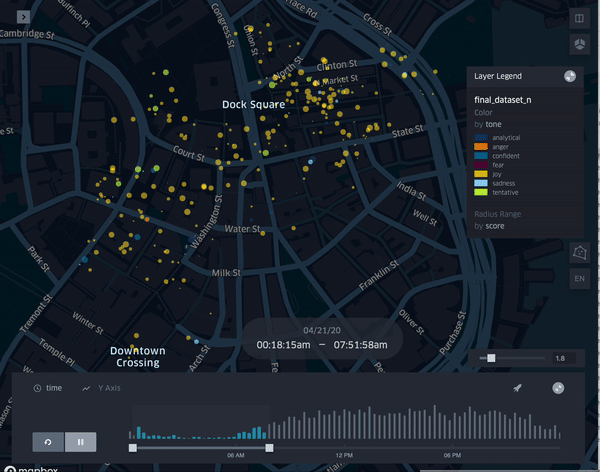600x472 pixels.
Task: Click the Dock Square map label
Action: pyautogui.click(x=253, y=105)
